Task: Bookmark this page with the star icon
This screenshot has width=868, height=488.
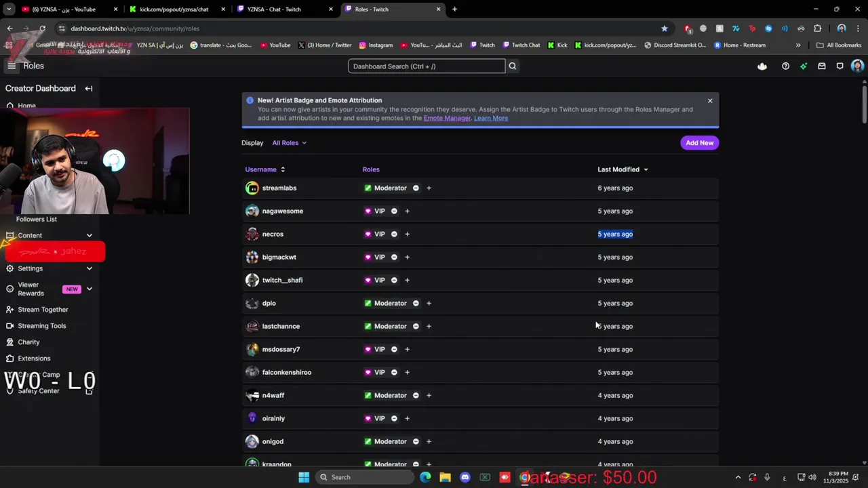Action: (x=665, y=28)
